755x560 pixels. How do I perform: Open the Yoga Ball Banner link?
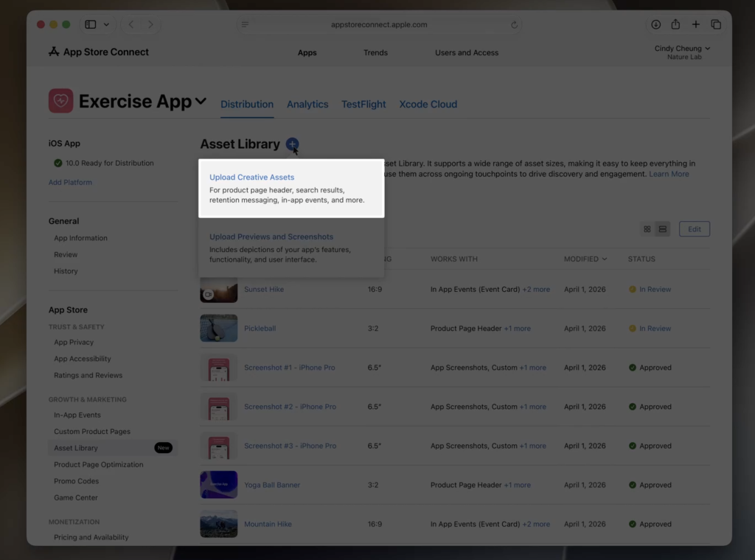click(x=272, y=485)
